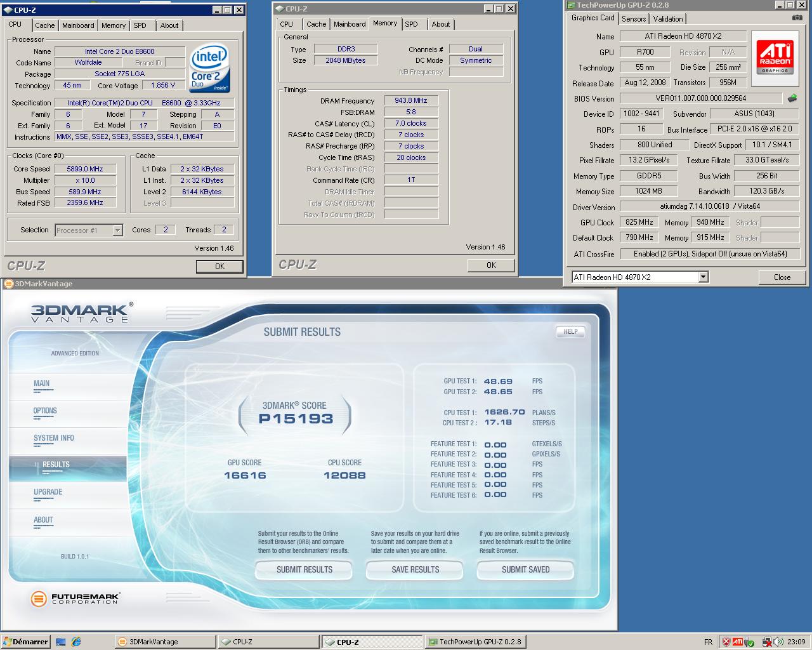812x650 pixels.
Task: Click the CPU SCORE 12088 value
Action: coord(344,475)
